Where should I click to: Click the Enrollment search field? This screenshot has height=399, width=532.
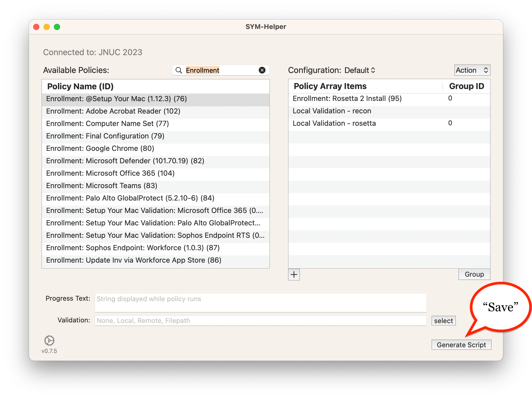pos(220,70)
